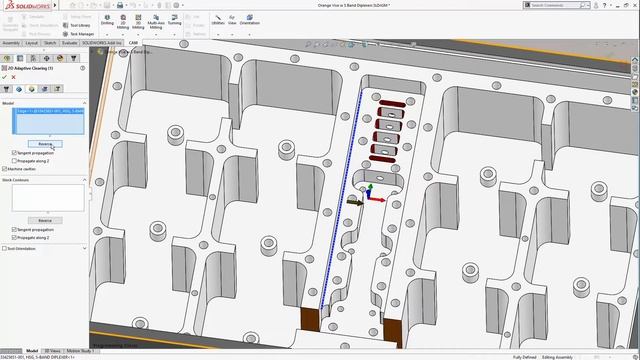640x360 pixels.
Task: Open the Turning dropdown arrow
Action: click(x=174, y=34)
